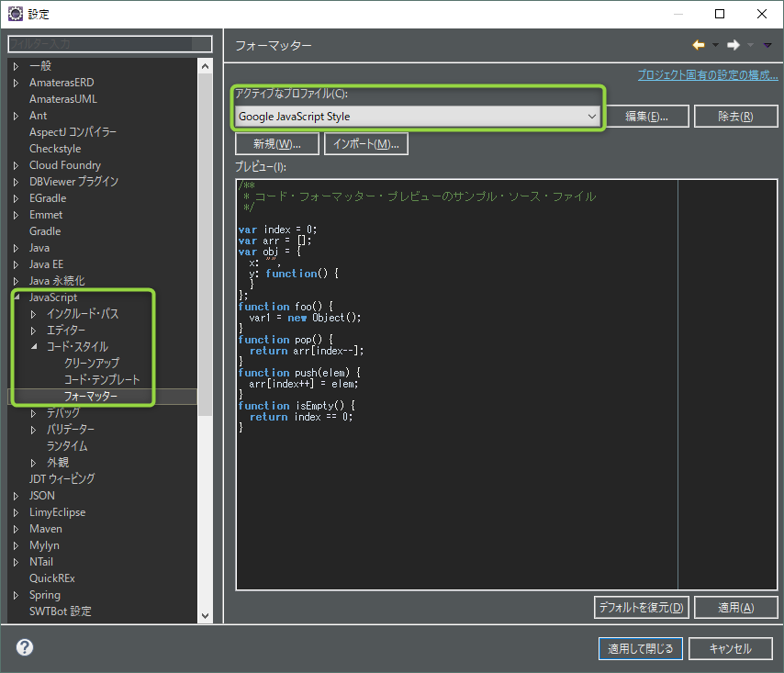Expand the Java EE tree node
This screenshot has width=784, height=673.
[16, 264]
